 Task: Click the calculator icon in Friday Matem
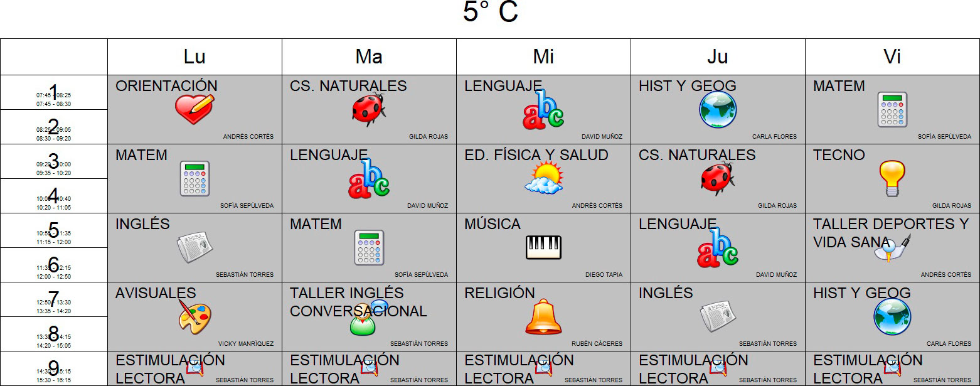tap(892, 110)
